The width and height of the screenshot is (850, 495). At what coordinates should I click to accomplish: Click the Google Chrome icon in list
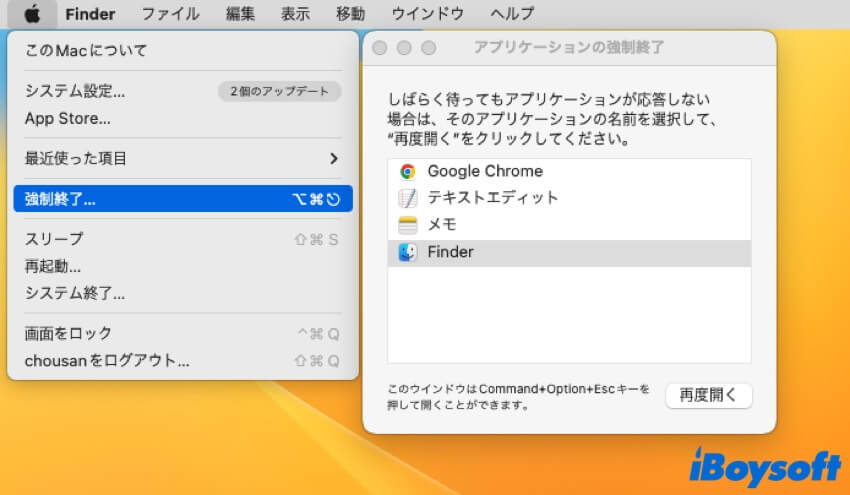point(408,171)
